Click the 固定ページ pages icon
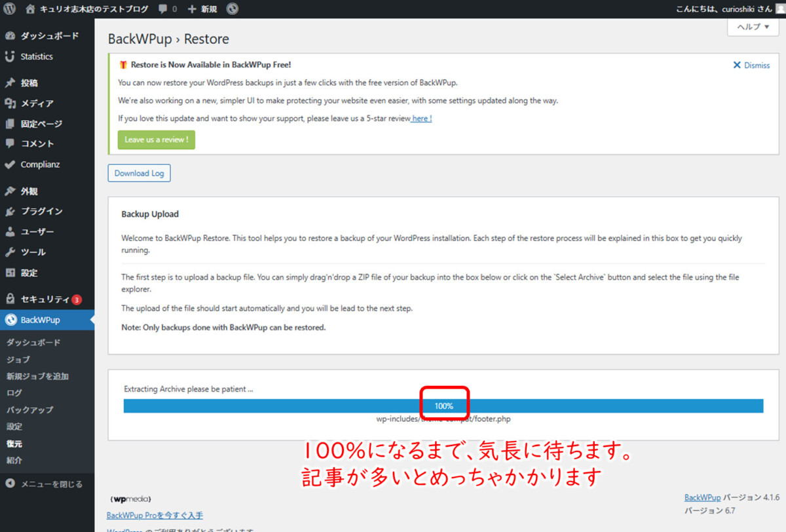The image size is (786, 532). click(x=10, y=124)
